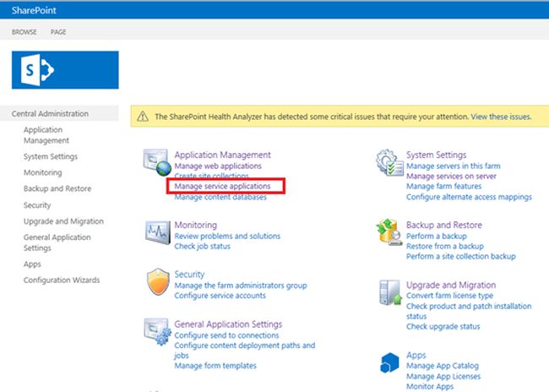Click Check job status link

coord(203,247)
